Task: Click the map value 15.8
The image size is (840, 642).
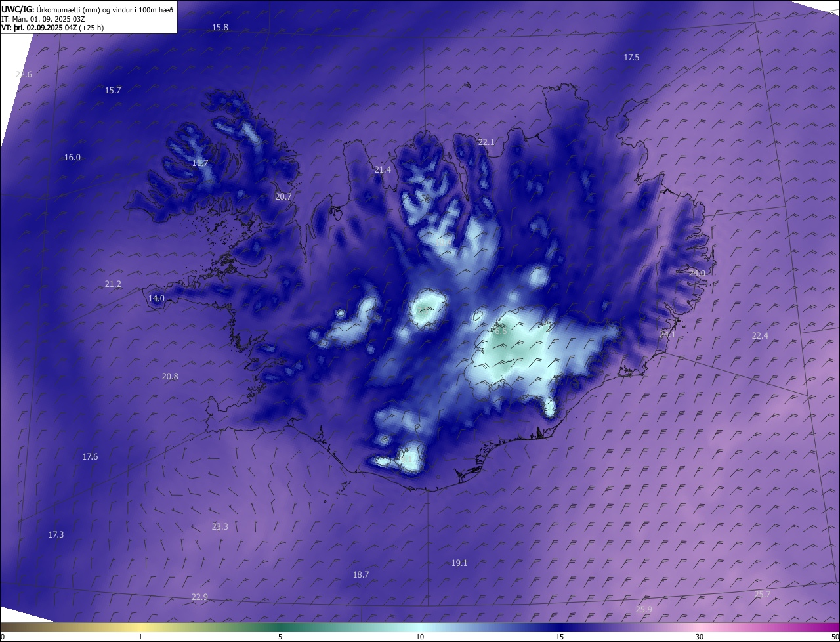Action: click(x=220, y=27)
